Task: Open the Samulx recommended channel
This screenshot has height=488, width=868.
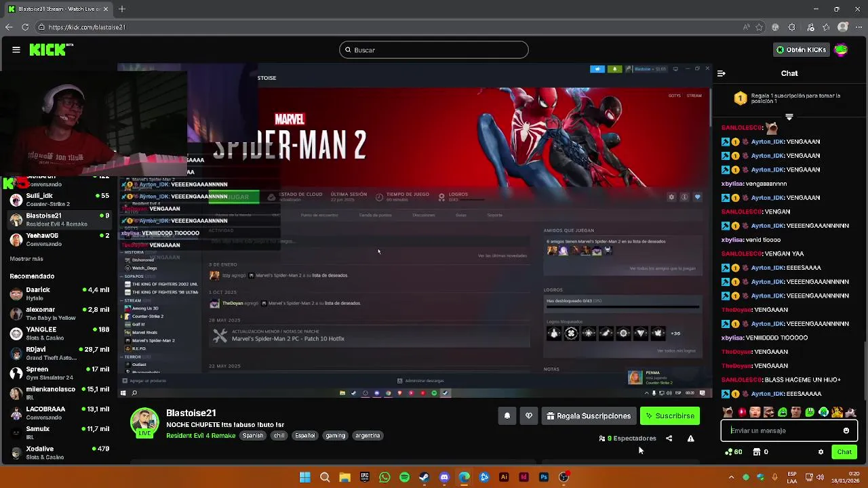Action: click(x=59, y=432)
